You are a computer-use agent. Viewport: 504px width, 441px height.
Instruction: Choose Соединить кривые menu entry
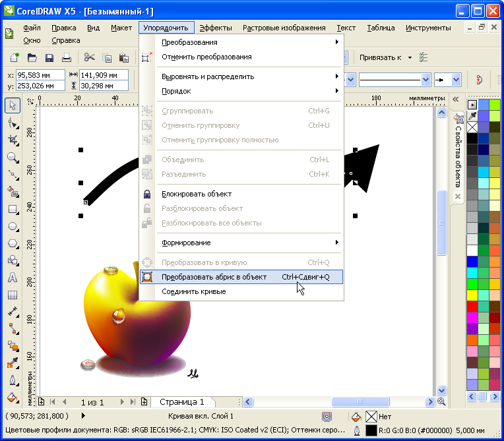click(x=241, y=291)
